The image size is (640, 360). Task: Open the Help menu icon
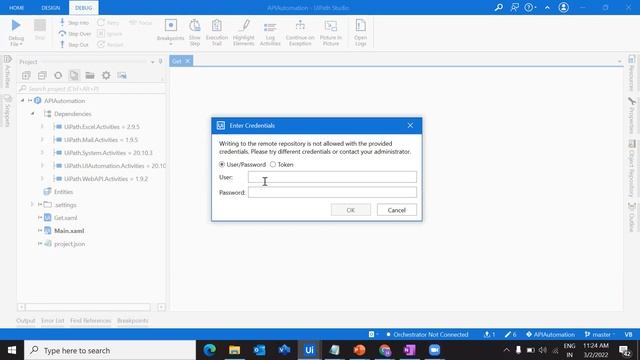(529, 7)
